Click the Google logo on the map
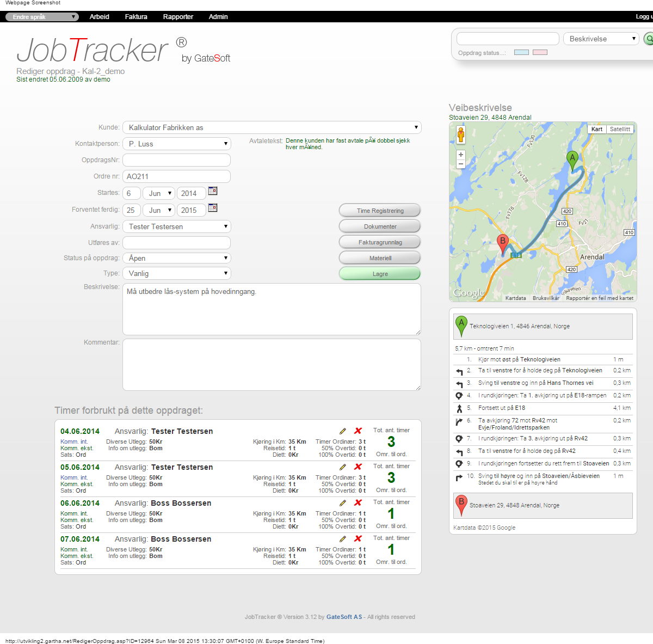Screen dimensions: 653x644 pos(469,293)
